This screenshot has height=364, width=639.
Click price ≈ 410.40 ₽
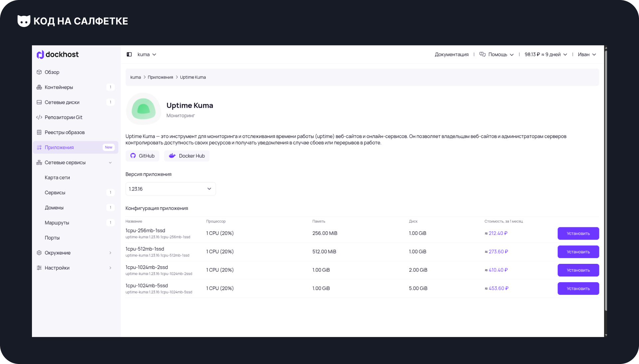(496, 270)
